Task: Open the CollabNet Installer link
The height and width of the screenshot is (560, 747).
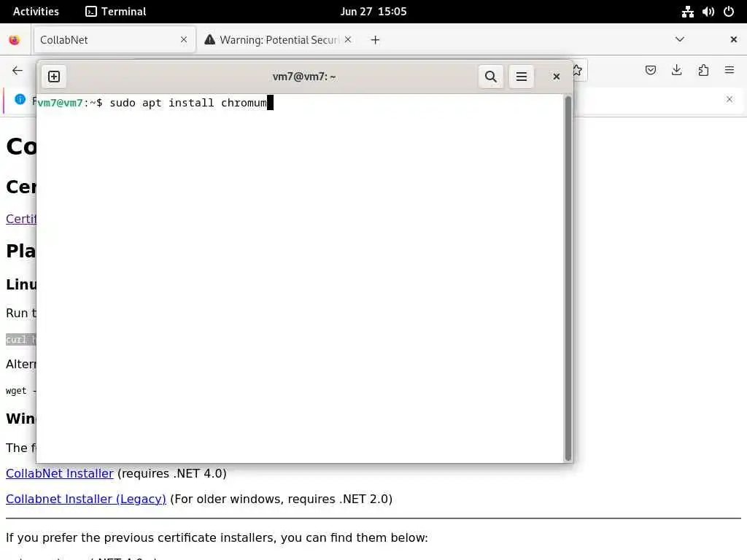Action: pos(60,473)
